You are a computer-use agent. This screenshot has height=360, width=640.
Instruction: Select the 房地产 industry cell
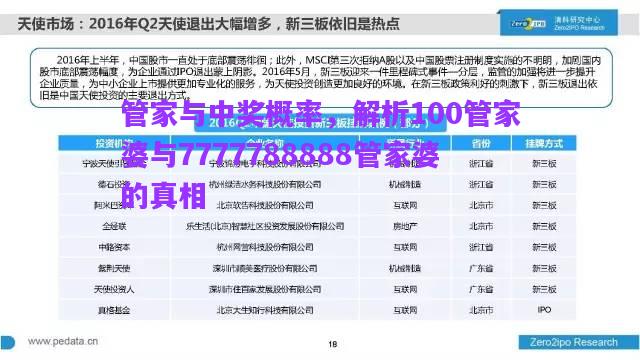[404, 226]
